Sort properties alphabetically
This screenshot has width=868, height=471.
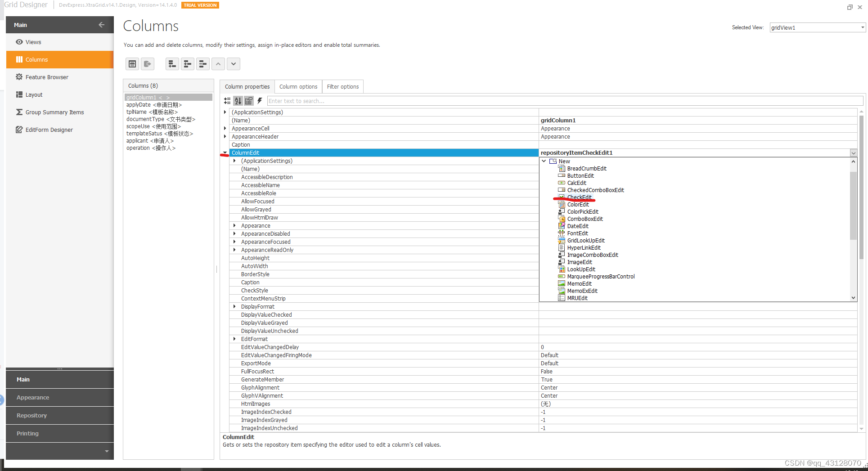[238, 101]
